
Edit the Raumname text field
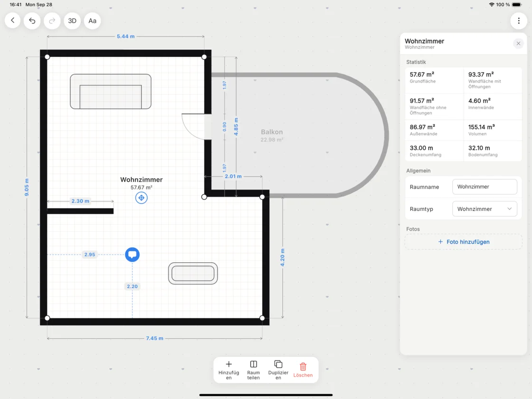click(484, 187)
